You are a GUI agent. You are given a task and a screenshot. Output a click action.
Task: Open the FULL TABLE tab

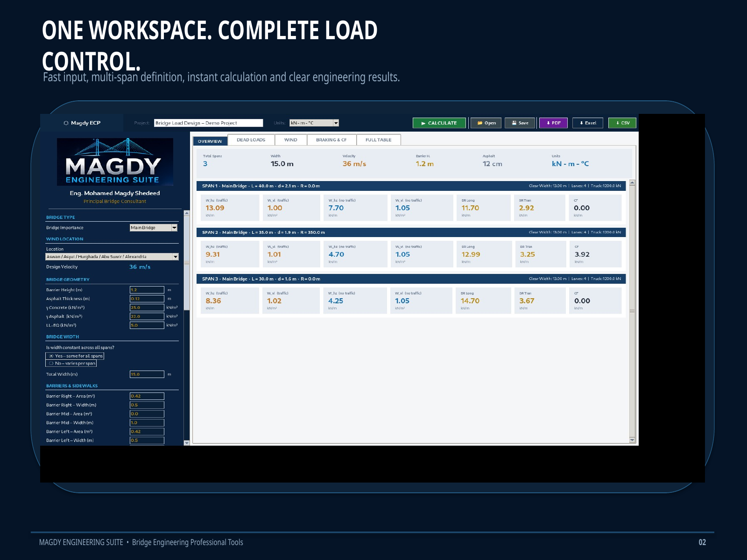(x=379, y=140)
